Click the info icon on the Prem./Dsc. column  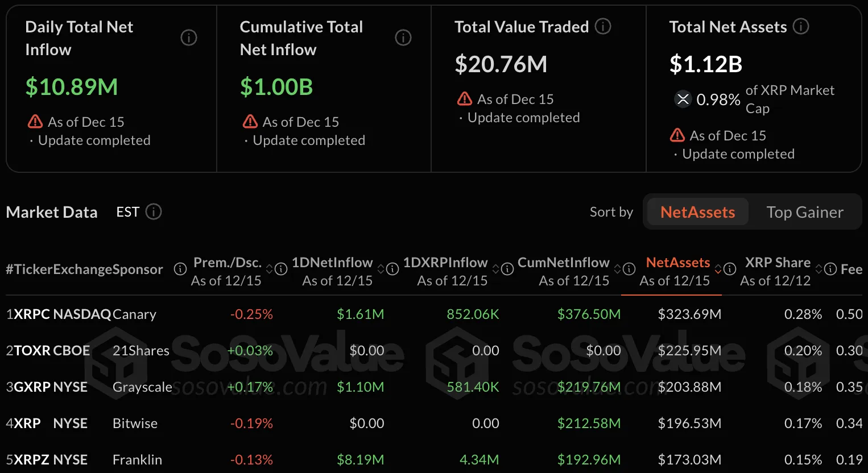click(280, 269)
